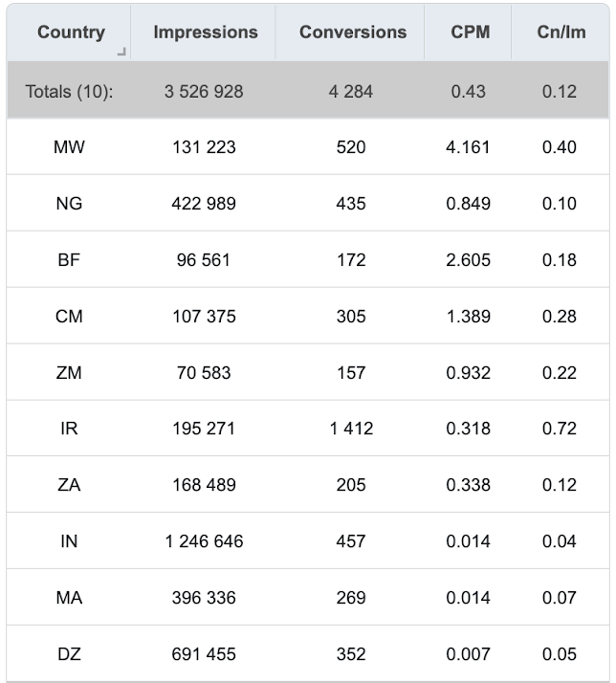Screen dimensions: 616x683
Task: Click the DZ country cell
Action: coord(69,653)
